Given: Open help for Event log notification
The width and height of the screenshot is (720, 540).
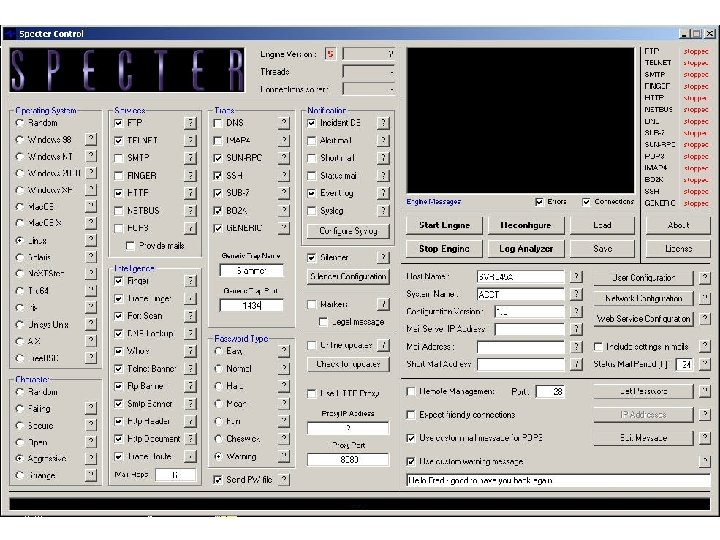Looking at the screenshot, I should [383, 193].
